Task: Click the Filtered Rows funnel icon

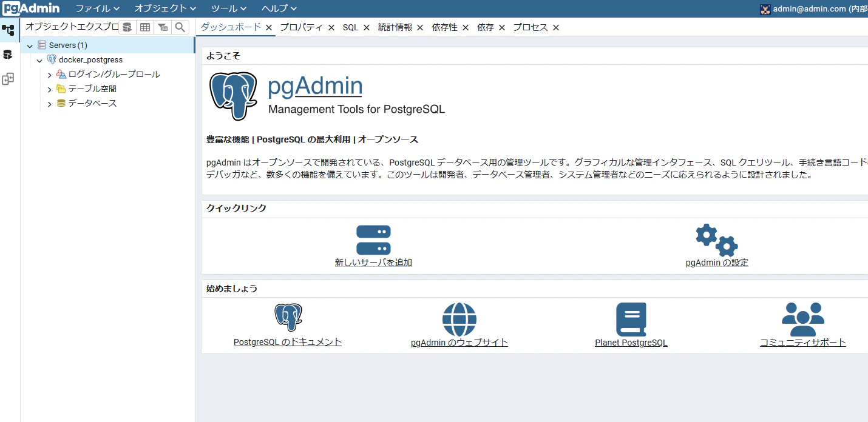Action: coord(162,27)
